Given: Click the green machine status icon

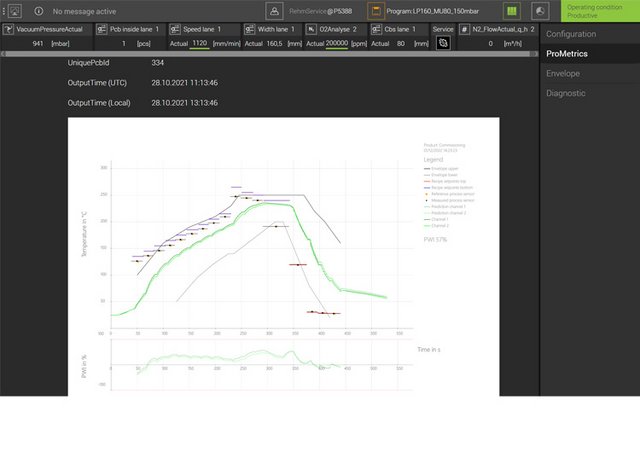Looking at the screenshot, I should point(511,11).
